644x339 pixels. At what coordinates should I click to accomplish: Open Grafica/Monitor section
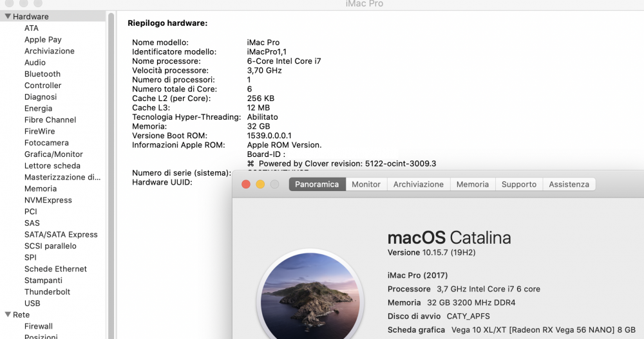[x=53, y=154]
